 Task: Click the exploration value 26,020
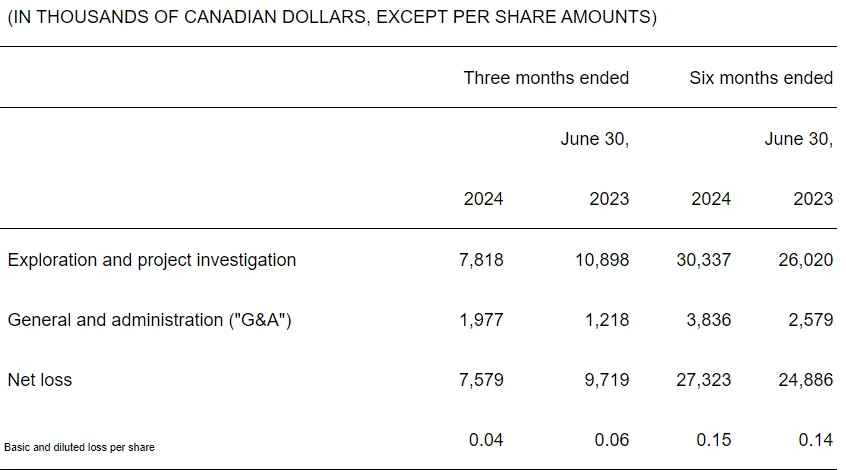[806, 260]
